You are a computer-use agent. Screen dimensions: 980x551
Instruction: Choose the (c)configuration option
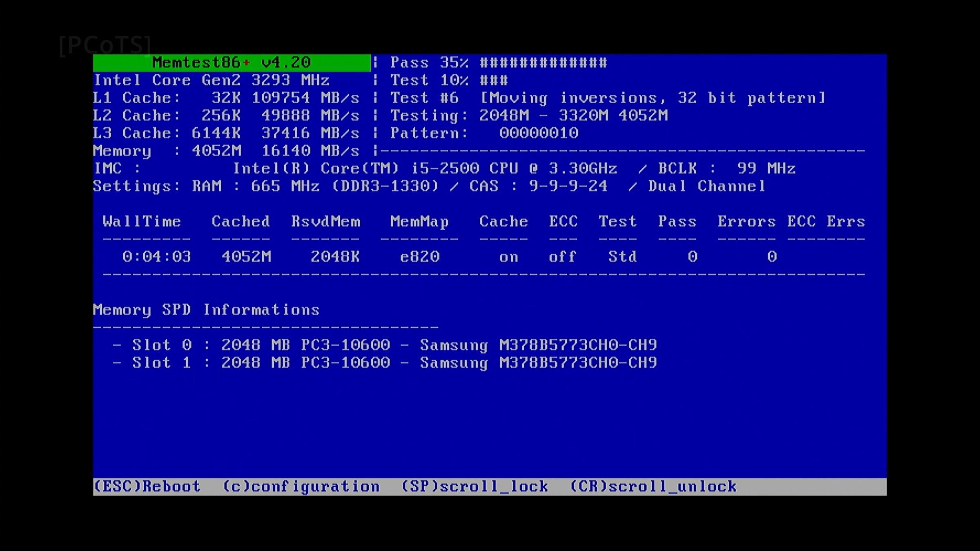pyautogui.click(x=301, y=487)
